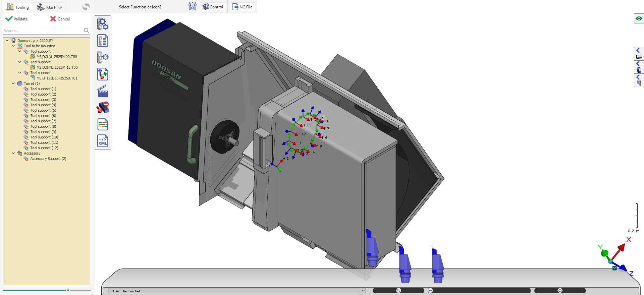Image resolution: width=644 pixels, height=295 pixels.
Task: Click the Cancel button
Action: tap(60, 19)
